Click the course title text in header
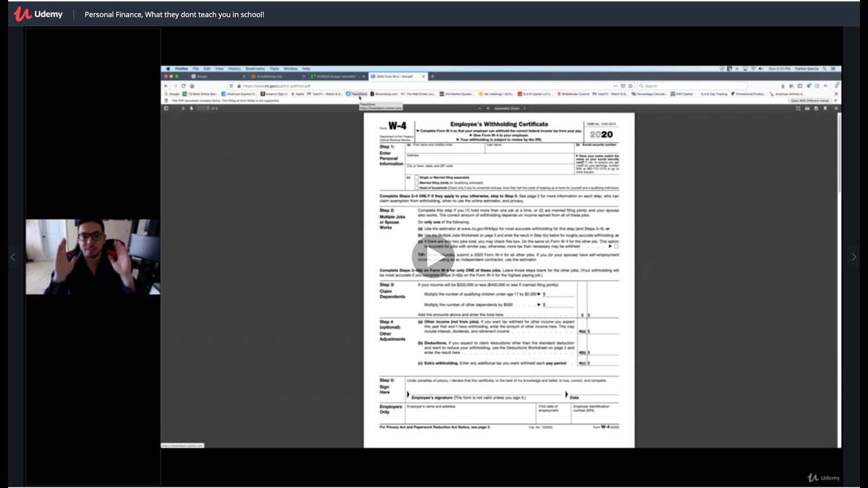This screenshot has width=868, height=488. (x=174, y=14)
